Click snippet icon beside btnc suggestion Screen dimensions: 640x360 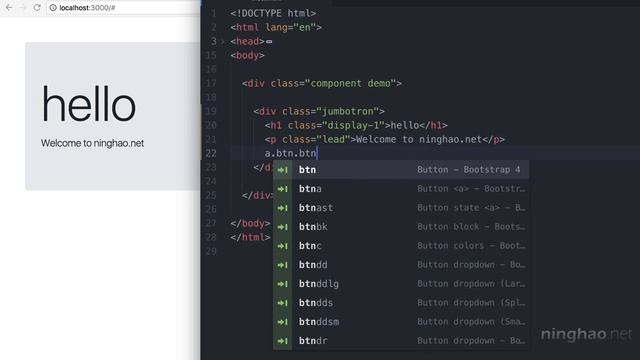282,246
